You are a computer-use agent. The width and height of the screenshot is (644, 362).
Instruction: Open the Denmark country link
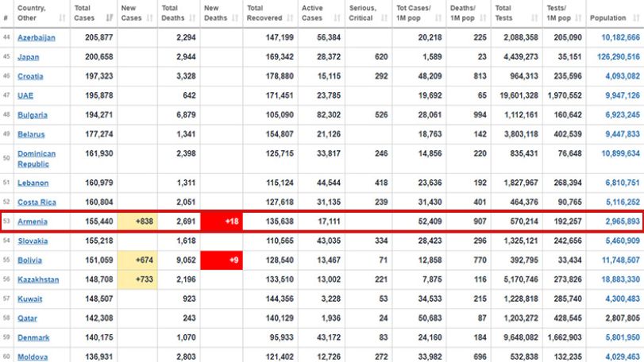click(33, 337)
